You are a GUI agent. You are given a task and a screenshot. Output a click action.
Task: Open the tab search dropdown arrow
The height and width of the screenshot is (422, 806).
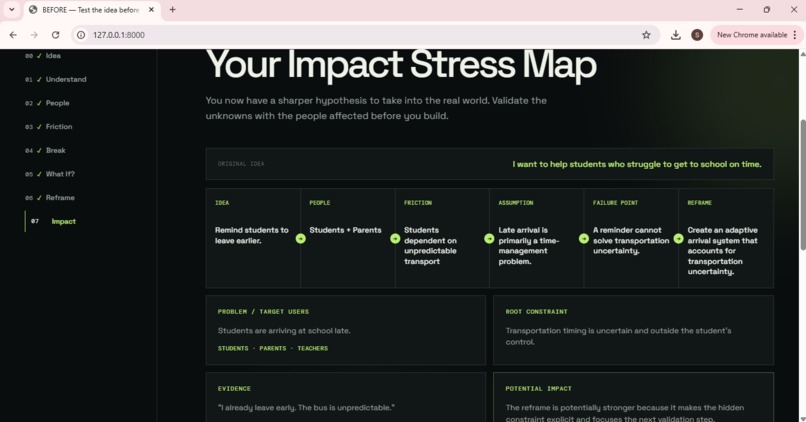pos(11,10)
